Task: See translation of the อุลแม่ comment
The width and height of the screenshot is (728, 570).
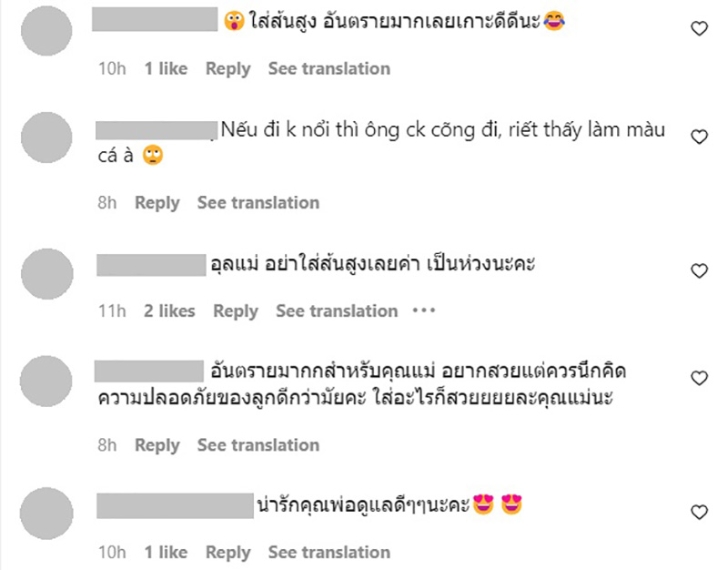Action: [x=337, y=310]
